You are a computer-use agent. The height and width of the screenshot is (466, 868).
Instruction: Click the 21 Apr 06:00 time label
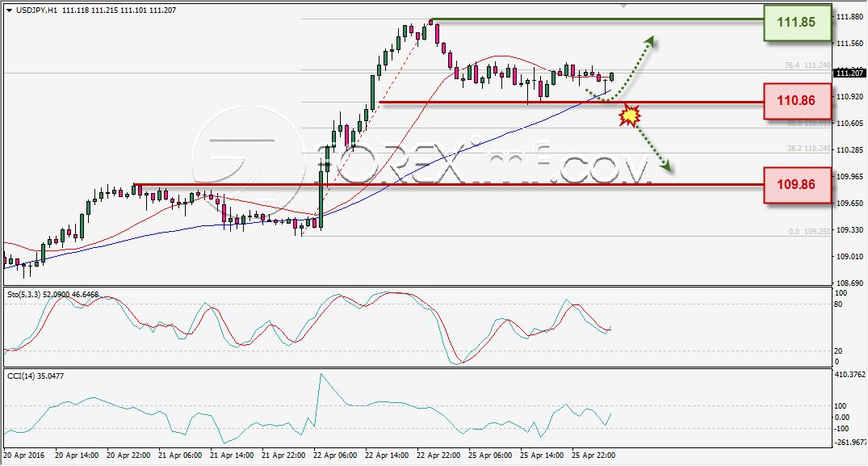180,455
